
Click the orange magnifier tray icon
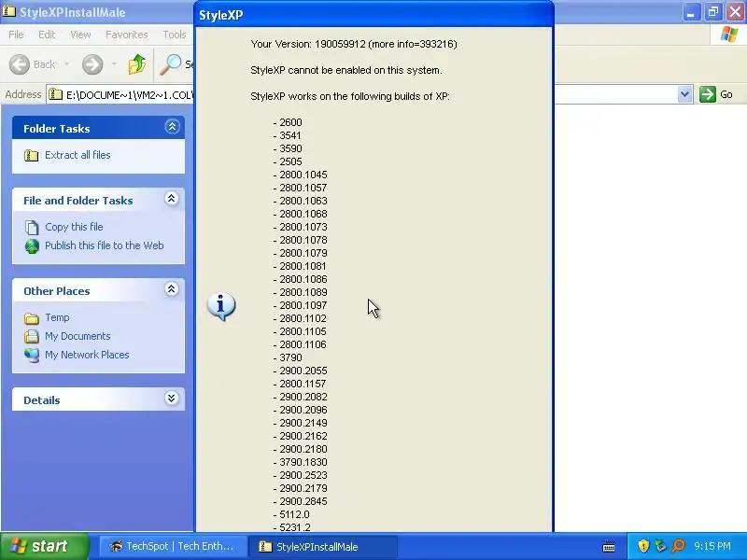(x=678, y=546)
